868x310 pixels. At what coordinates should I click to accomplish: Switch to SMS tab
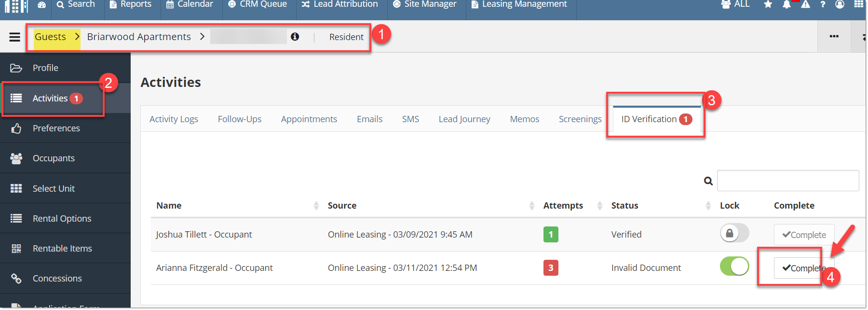[410, 119]
